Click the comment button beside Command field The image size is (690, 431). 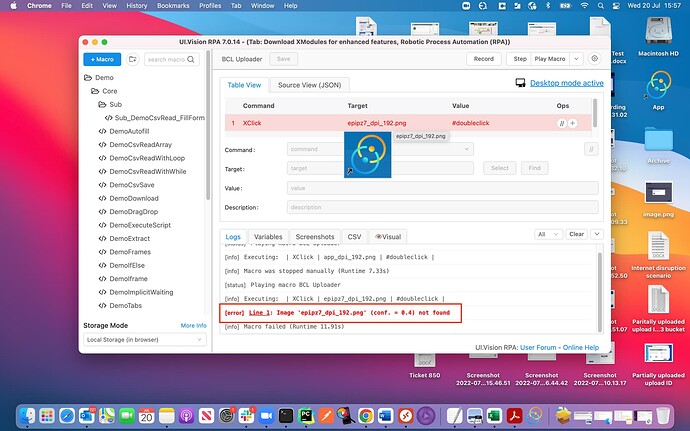tap(591, 149)
